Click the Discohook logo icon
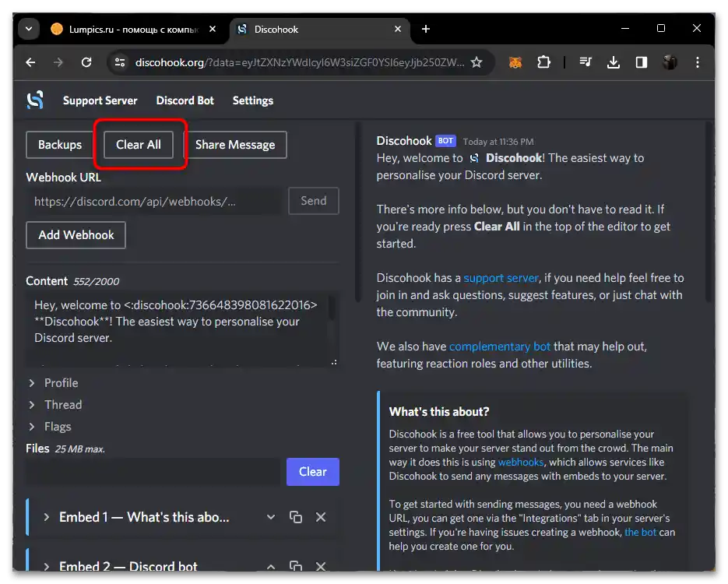The width and height of the screenshot is (728, 584). click(35, 100)
